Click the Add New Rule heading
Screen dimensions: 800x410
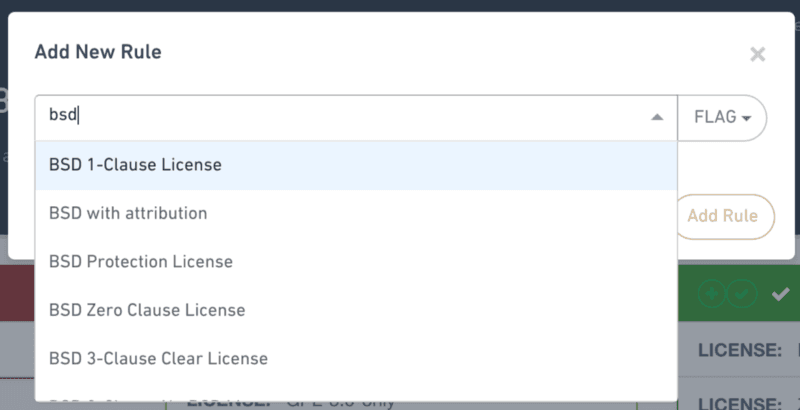point(98,52)
